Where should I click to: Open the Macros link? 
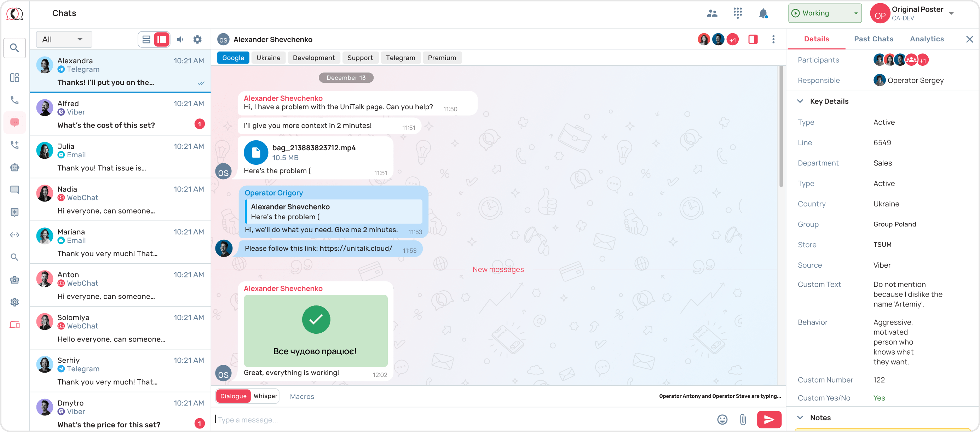302,396
